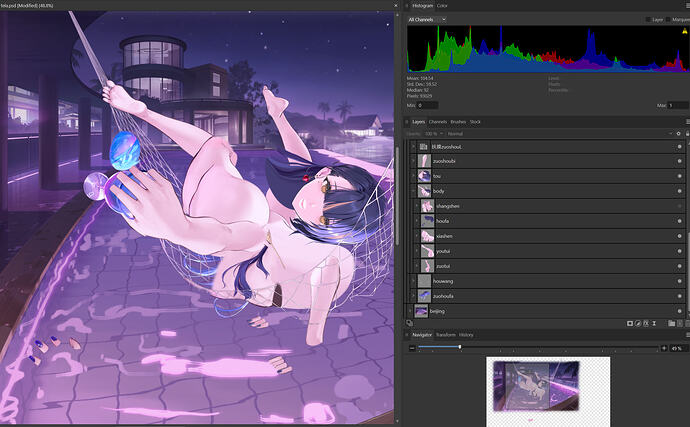Hide the beijing layer visibility dot
The width and height of the screenshot is (690, 427).
click(x=679, y=311)
